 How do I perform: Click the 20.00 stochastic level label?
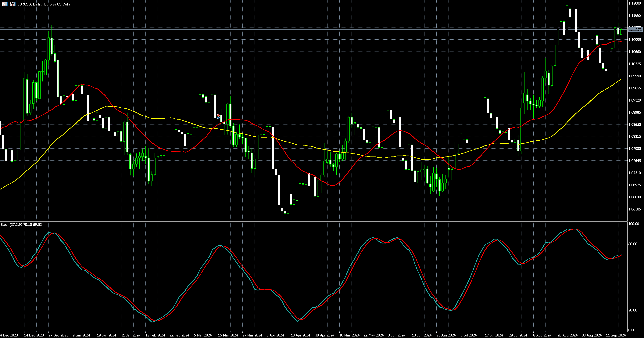click(632, 310)
